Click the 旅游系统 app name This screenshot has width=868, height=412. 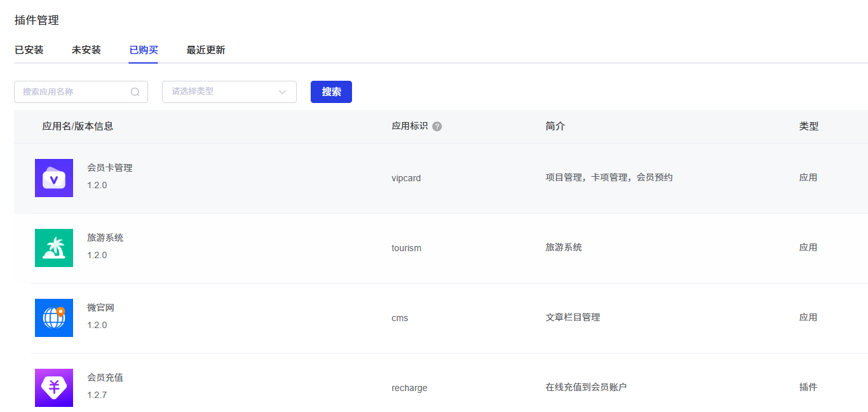click(x=105, y=238)
